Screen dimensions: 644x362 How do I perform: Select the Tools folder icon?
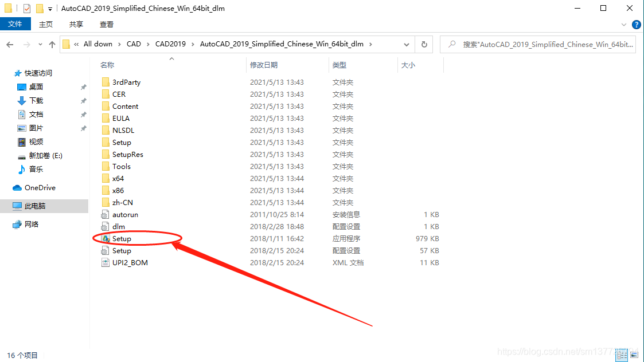[x=106, y=166]
